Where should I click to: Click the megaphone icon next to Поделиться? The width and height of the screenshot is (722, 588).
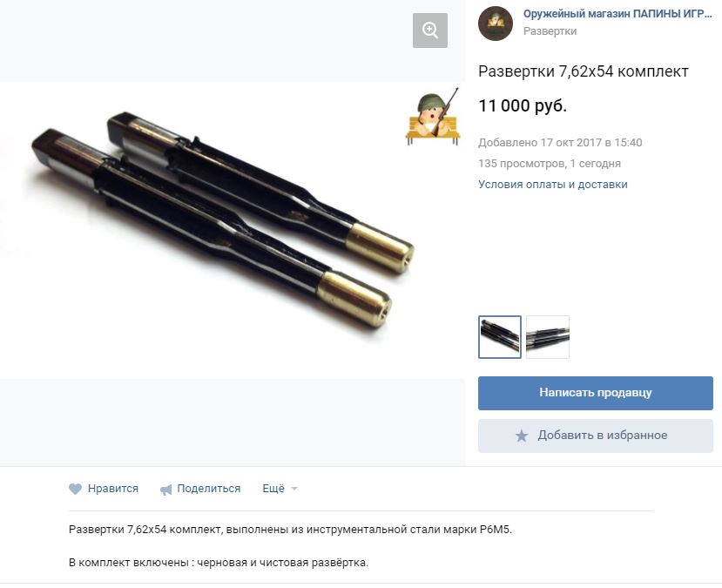[x=165, y=490]
